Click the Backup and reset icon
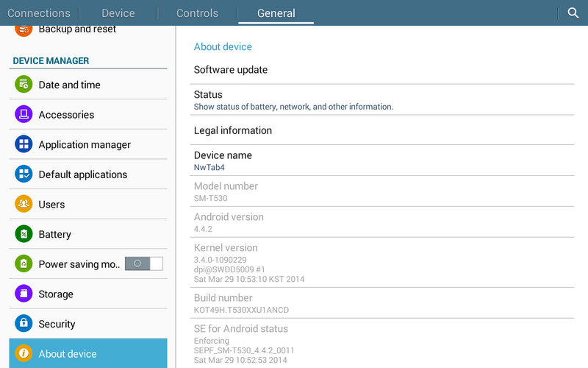Image resolution: width=588 pixels, height=368 pixels. (24, 29)
